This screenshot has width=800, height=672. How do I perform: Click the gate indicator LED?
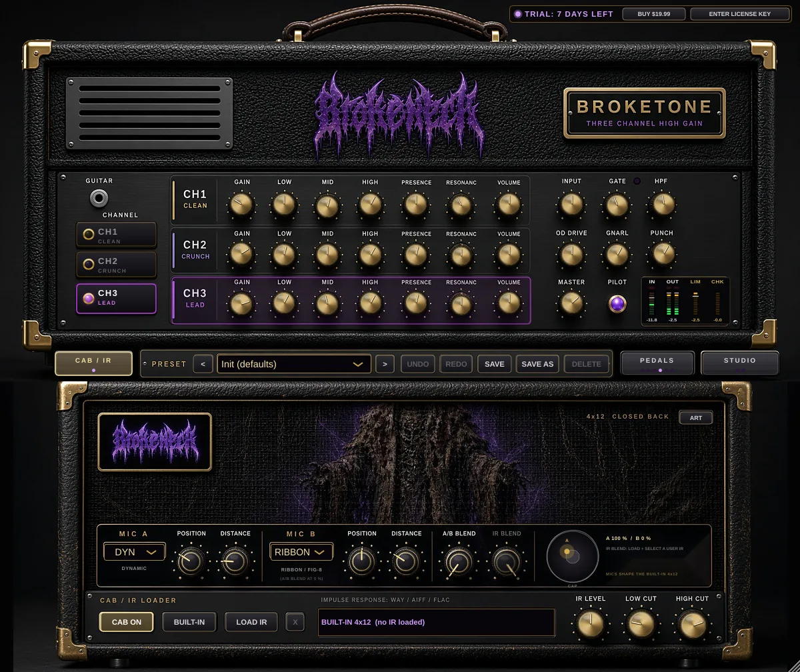click(637, 181)
